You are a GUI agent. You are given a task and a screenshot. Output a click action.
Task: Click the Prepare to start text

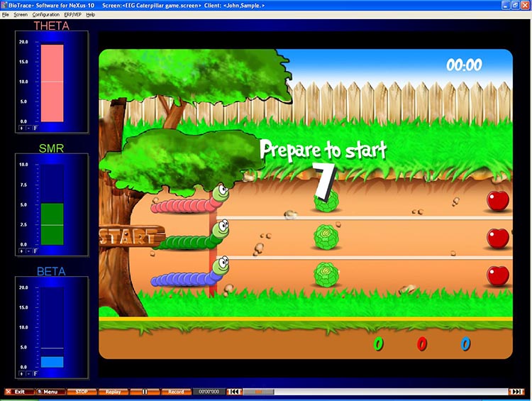click(323, 150)
